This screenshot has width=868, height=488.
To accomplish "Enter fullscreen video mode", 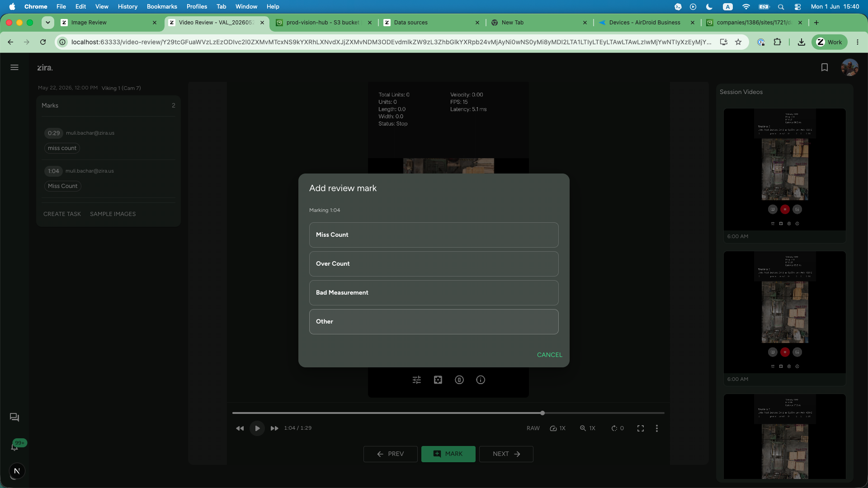I will [x=640, y=428].
